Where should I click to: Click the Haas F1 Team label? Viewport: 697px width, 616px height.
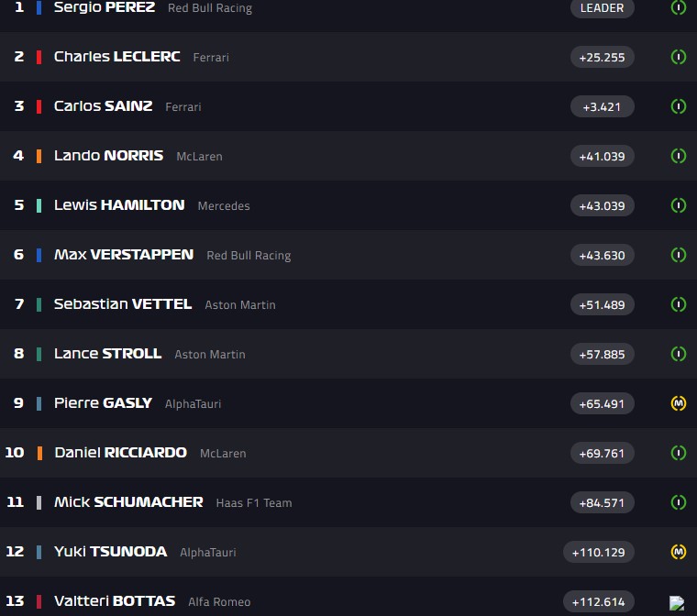[255, 503]
